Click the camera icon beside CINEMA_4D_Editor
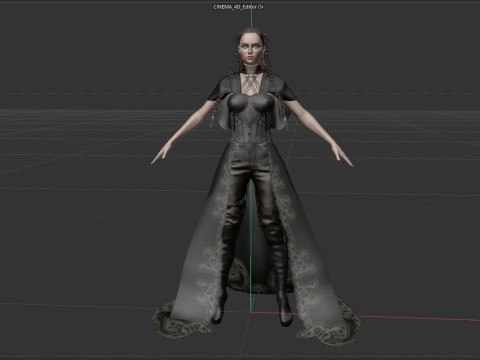Viewport: 480px width, 360px height. pos(261,7)
